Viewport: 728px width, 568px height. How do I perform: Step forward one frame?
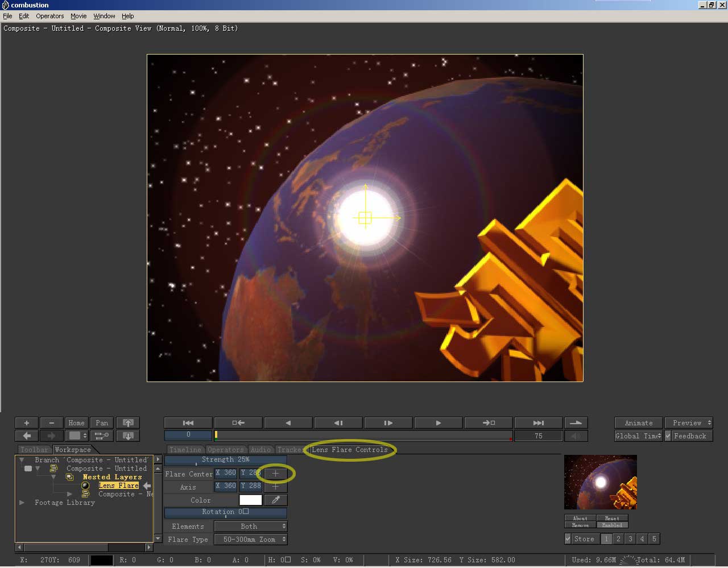[x=388, y=423]
